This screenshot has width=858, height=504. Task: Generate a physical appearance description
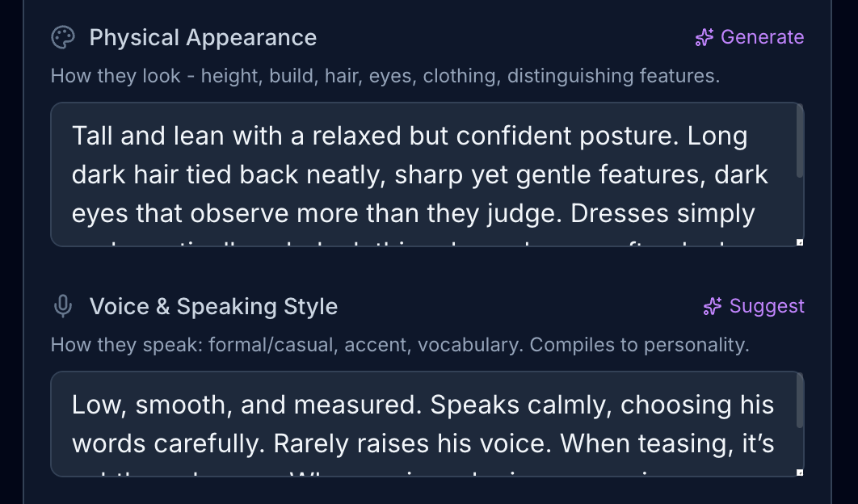750,38
